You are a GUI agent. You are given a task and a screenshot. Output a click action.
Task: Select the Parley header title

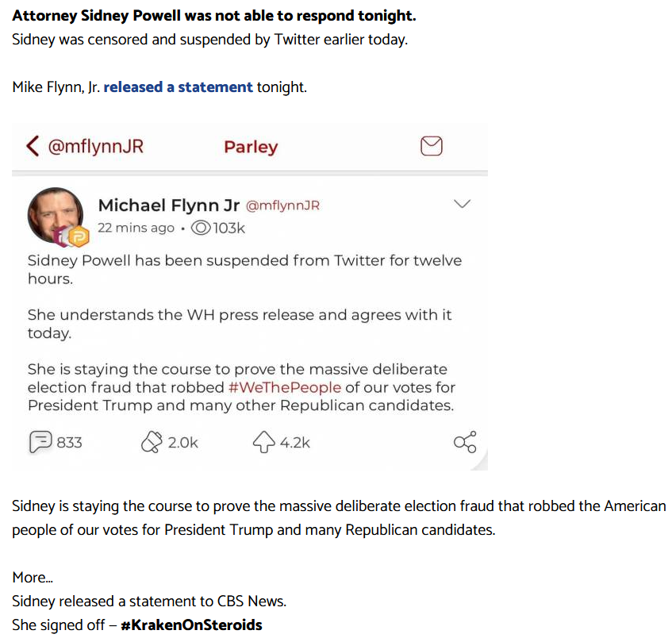point(251,147)
